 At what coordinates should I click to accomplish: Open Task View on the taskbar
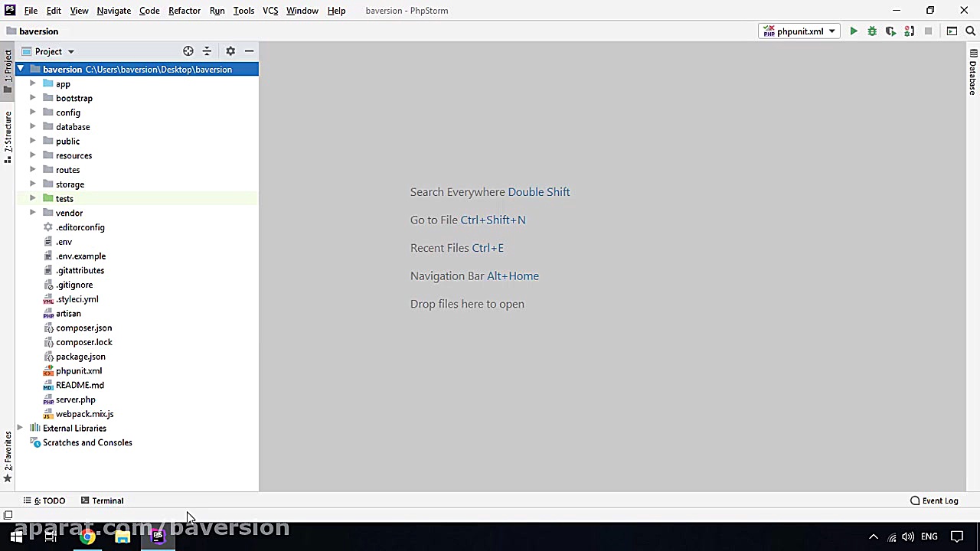(x=51, y=537)
